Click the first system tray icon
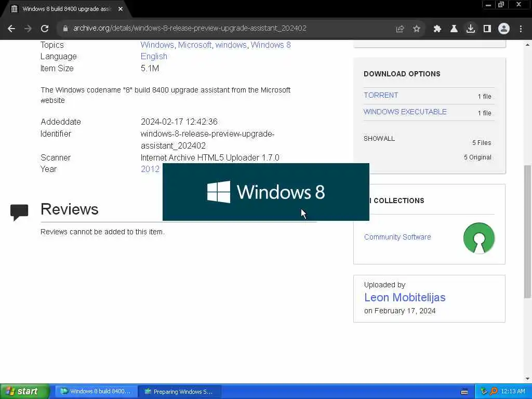Screen dimensions: 532x399 click(484, 391)
